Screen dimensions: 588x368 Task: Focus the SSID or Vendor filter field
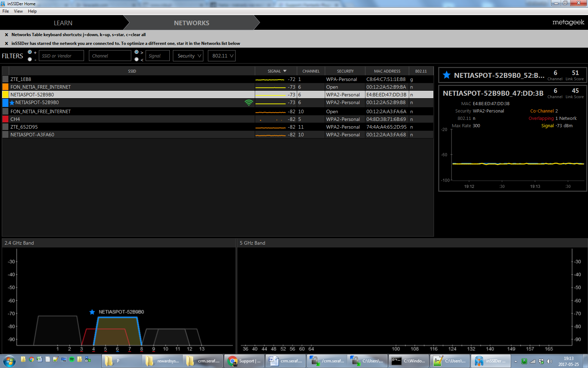61,56
